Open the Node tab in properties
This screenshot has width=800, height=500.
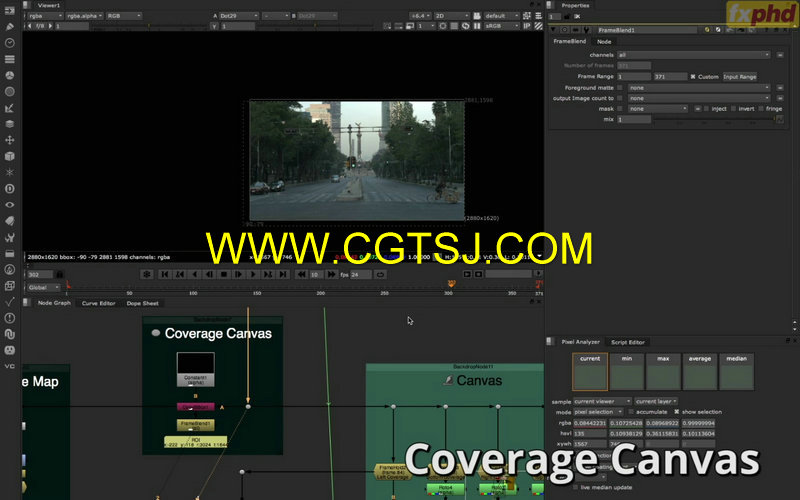(x=604, y=42)
